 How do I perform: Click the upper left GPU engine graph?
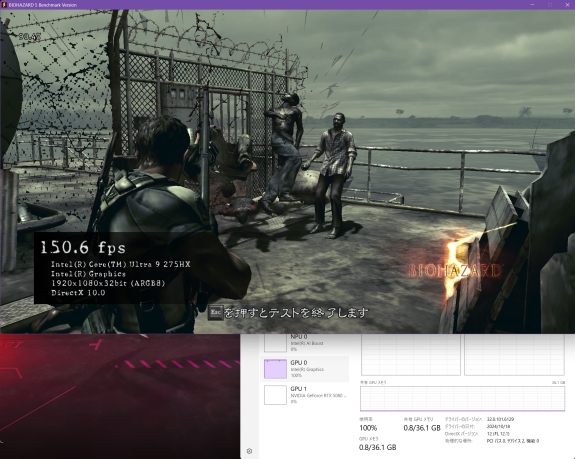click(411, 355)
